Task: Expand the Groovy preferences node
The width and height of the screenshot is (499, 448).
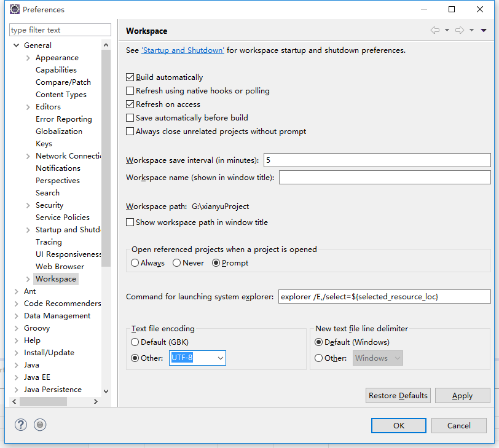Action: point(16,328)
